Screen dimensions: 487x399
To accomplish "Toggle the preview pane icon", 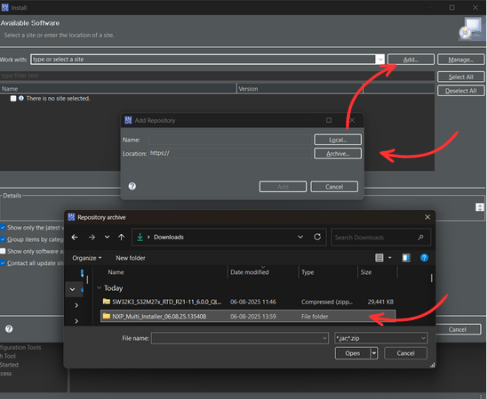I will coord(406,258).
